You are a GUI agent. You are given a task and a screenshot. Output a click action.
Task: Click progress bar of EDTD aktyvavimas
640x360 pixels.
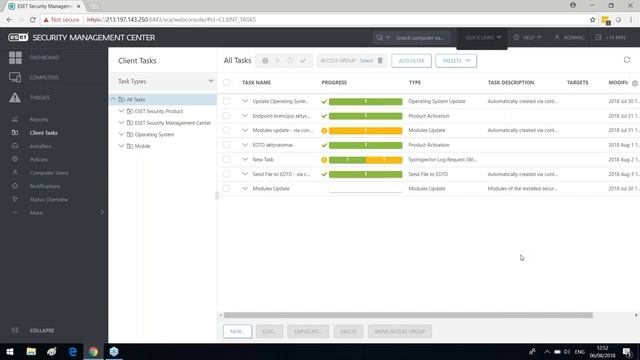click(x=366, y=145)
